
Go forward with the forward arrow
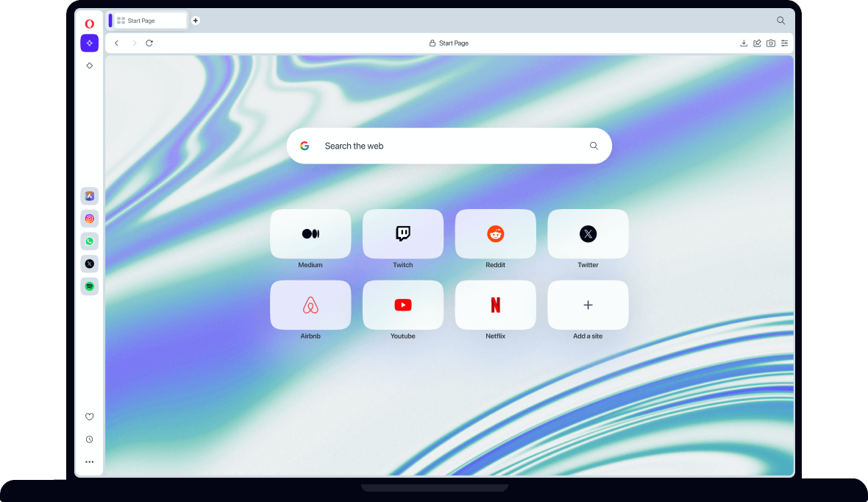click(134, 43)
